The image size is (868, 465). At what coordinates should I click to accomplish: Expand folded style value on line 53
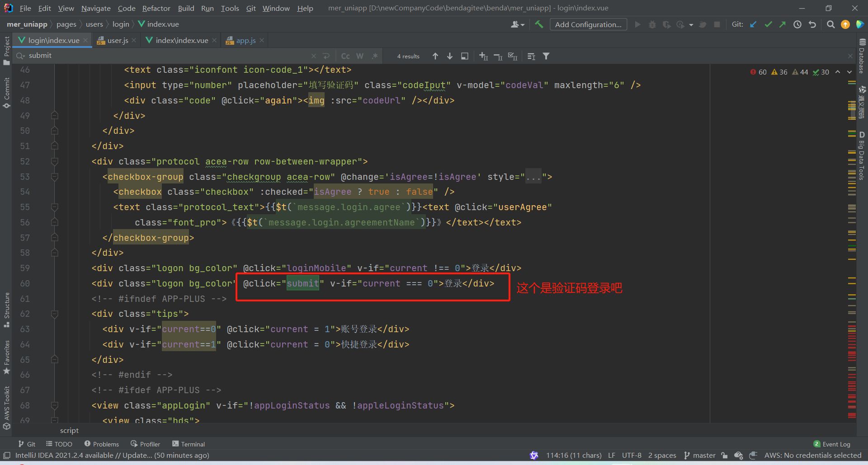coord(533,177)
